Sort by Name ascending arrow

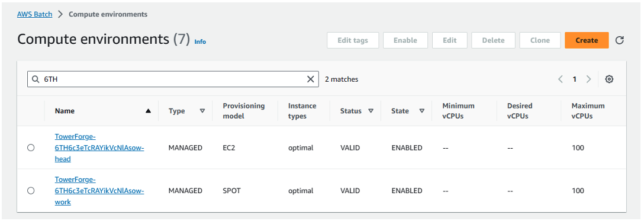[x=148, y=111]
